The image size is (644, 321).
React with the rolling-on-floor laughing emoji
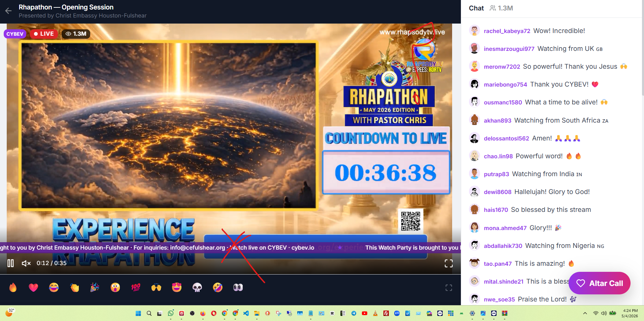point(217,287)
